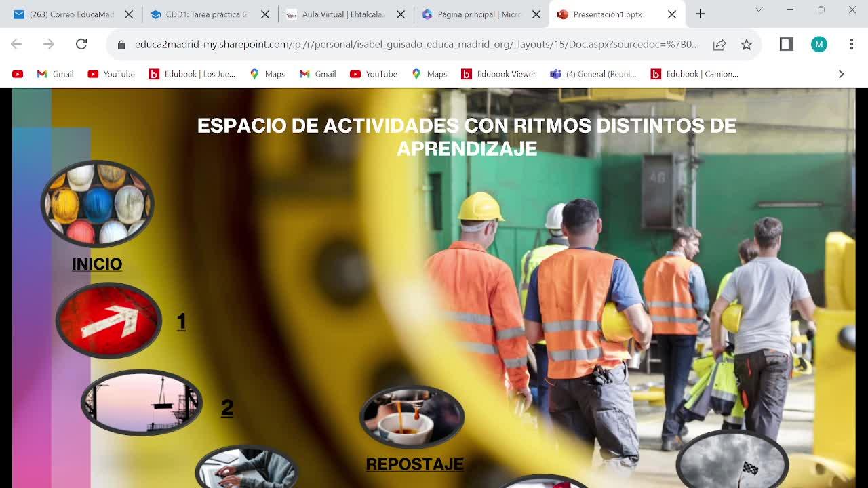Open a new browser tab
Viewport: 868px width, 488px height.
[701, 14]
